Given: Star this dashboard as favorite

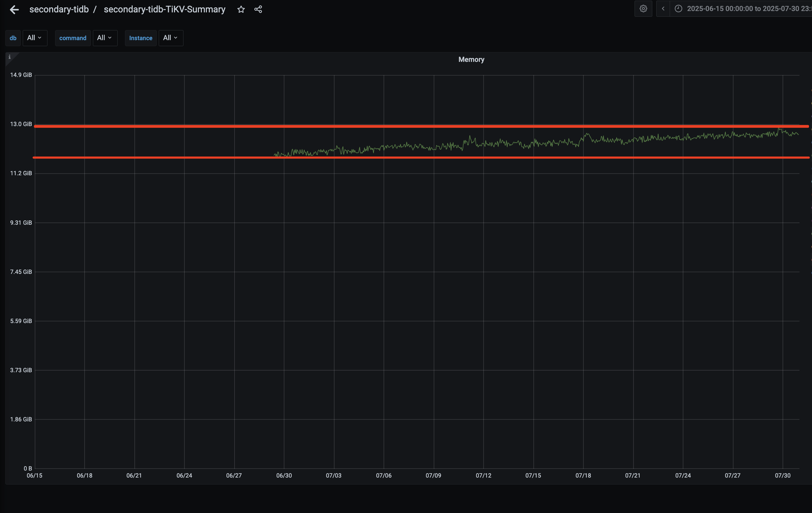Looking at the screenshot, I should pyautogui.click(x=241, y=9).
